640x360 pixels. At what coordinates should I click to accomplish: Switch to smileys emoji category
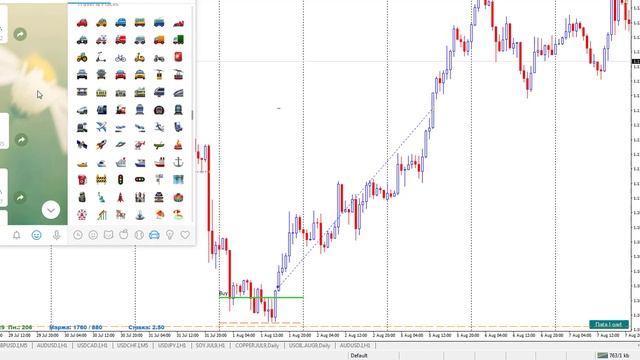93,235
